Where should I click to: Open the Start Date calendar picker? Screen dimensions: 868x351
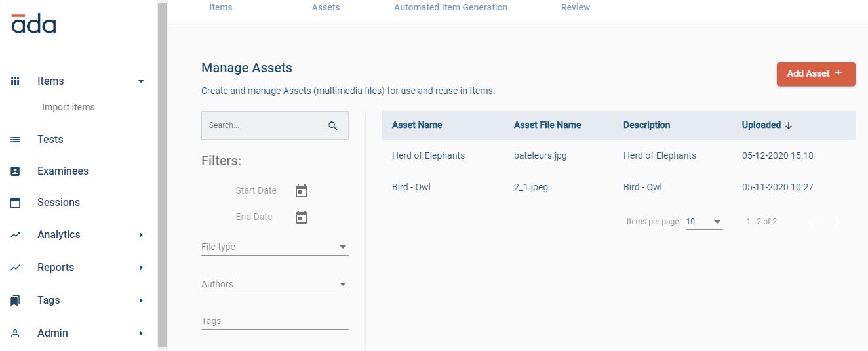pyautogui.click(x=302, y=191)
